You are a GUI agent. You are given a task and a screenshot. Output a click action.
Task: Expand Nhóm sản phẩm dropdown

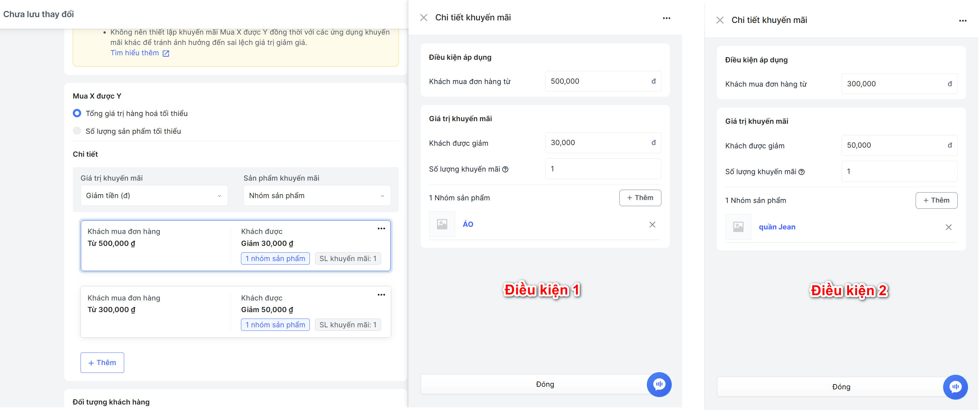(x=317, y=196)
